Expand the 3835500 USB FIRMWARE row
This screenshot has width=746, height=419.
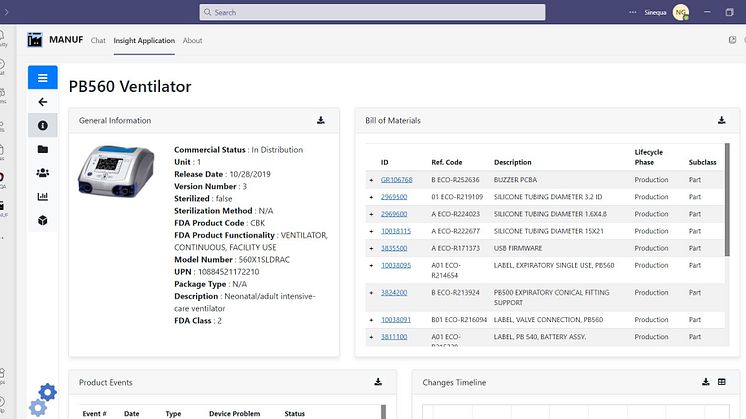[x=371, y=247]
